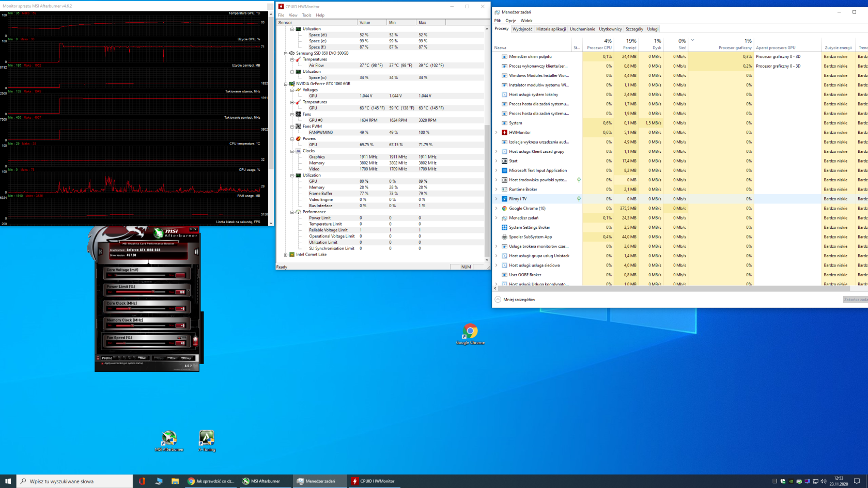Expand the Intel Comet Lake tree node

pyautogui.click(x=286, y=255)
